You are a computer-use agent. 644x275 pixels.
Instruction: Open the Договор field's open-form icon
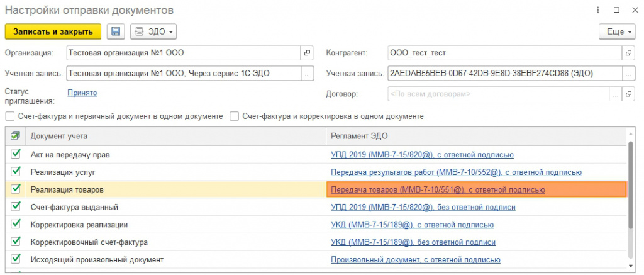pyautogui.click(x=628, y=94)
